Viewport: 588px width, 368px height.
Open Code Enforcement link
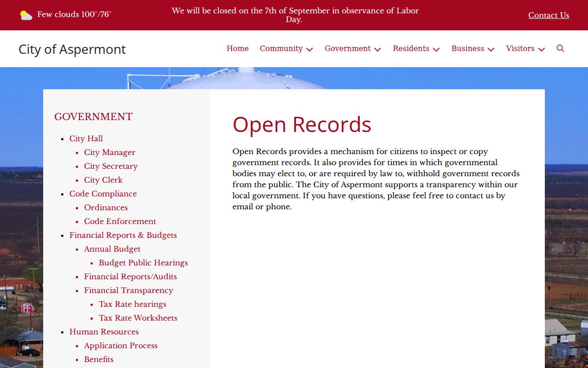[x=120, y=221]
